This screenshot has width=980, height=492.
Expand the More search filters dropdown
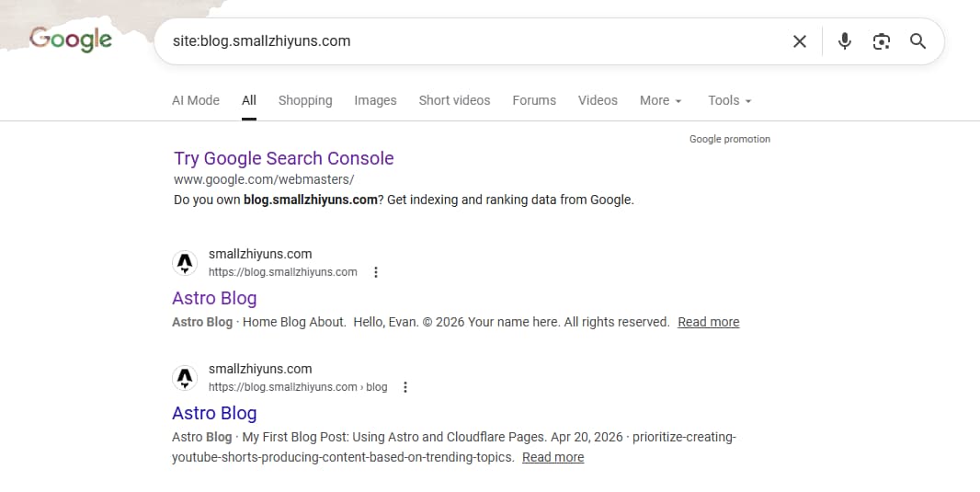coord(660,100)
